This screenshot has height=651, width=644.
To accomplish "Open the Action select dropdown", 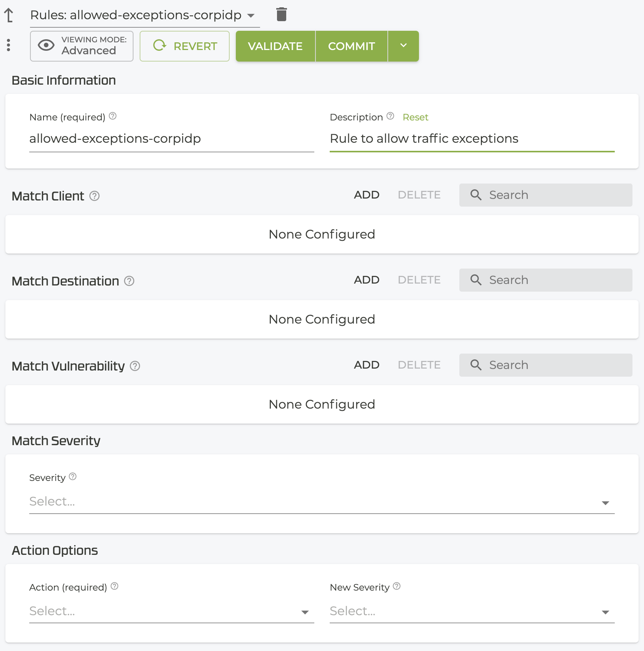I will pos(171,611).
